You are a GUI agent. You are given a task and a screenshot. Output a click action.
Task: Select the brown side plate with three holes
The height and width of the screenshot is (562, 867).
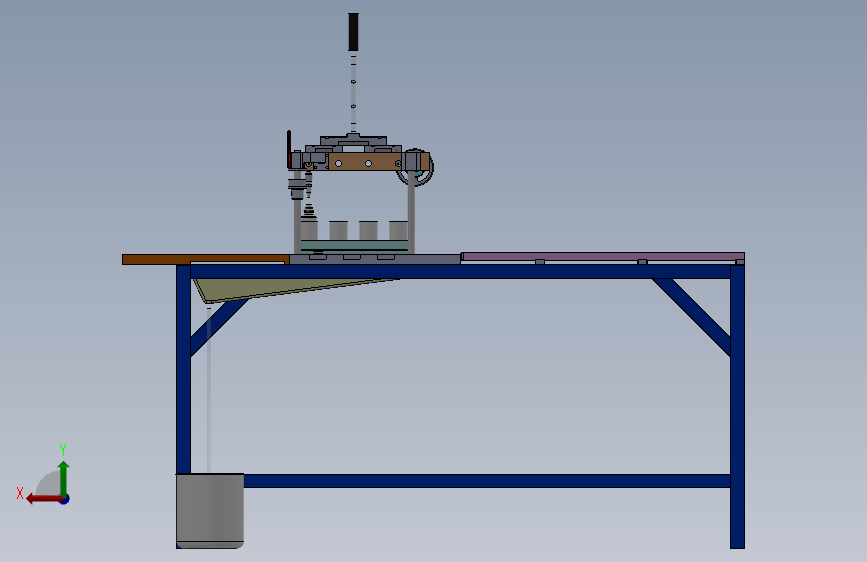pos(366,162)
